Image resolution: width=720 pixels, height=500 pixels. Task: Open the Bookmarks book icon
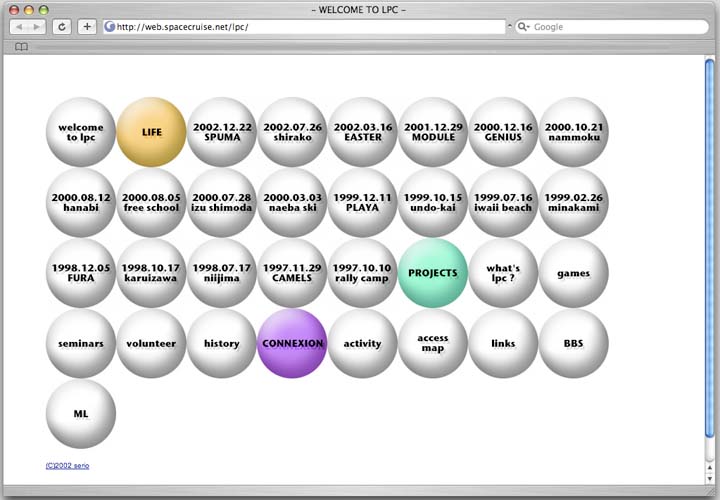point(21,46)
